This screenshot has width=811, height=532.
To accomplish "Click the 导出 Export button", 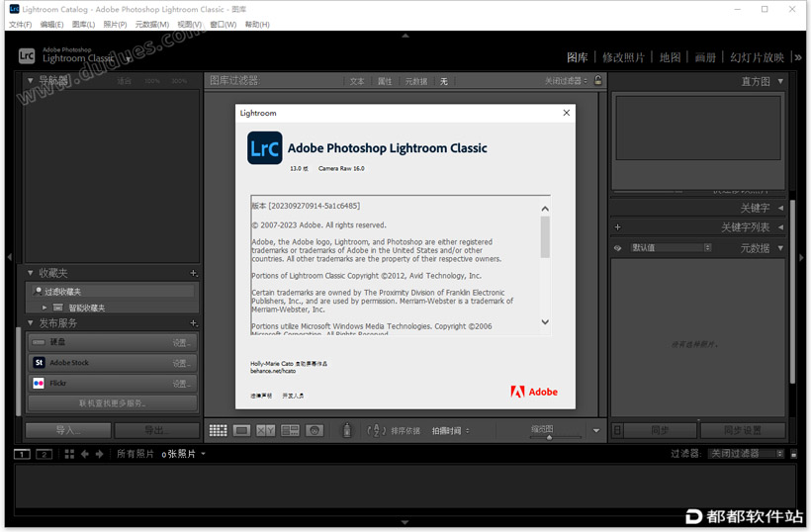I will click(x=156, y=430).
